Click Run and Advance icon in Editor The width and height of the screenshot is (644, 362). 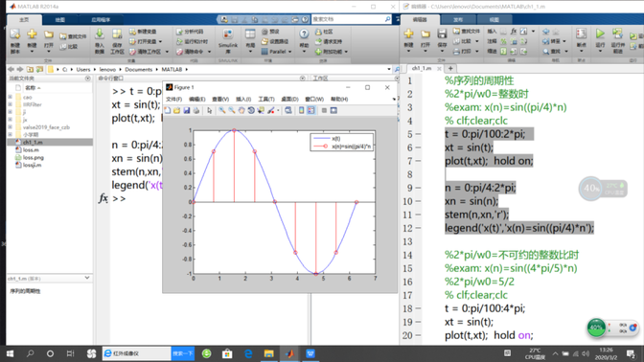point(617,34)
